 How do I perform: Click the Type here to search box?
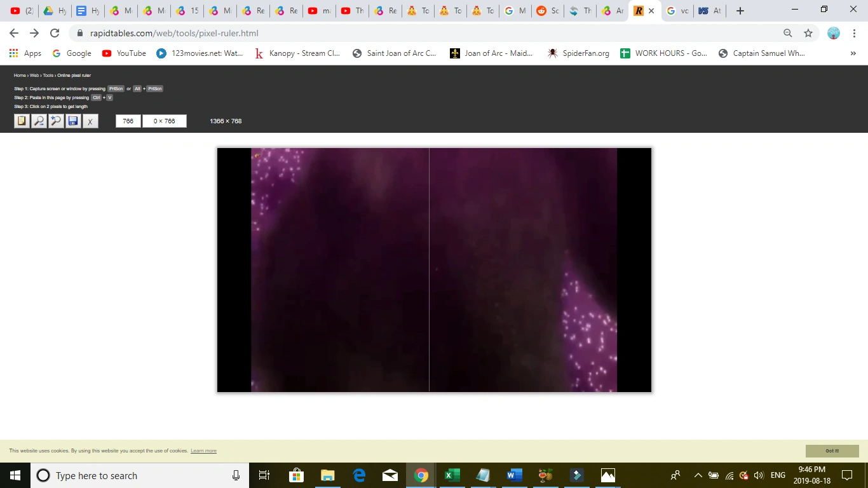140,475
